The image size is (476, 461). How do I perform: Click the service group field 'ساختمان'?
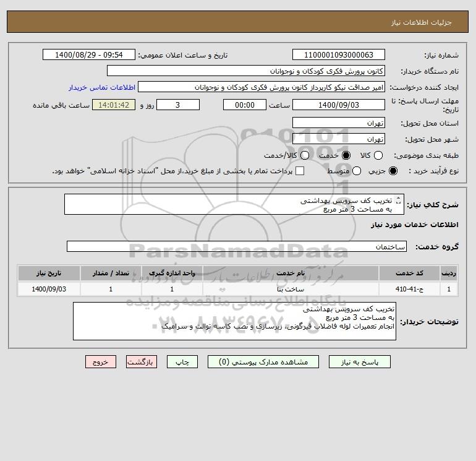(237, 246)
